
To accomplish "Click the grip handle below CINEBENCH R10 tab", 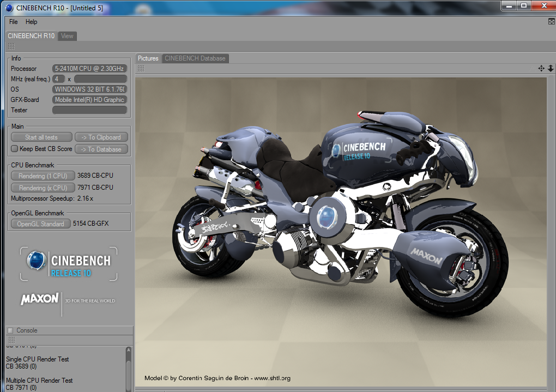I will 11,46.
